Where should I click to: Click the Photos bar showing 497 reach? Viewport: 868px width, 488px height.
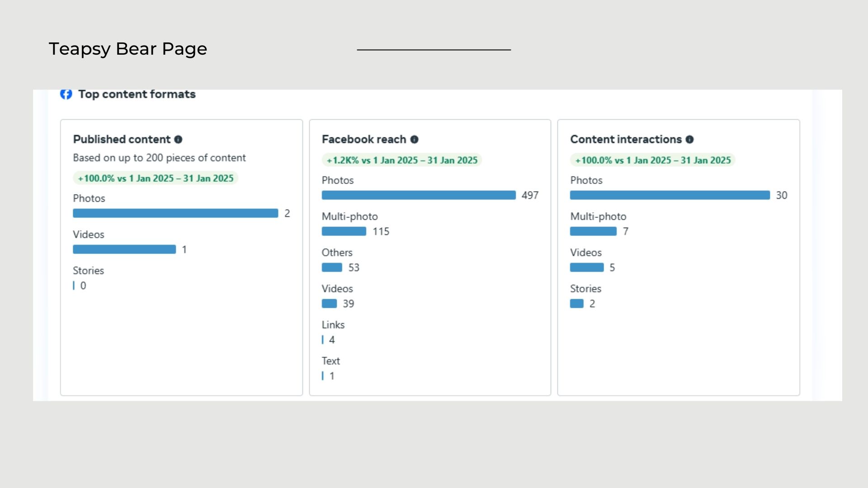[419, 195]
